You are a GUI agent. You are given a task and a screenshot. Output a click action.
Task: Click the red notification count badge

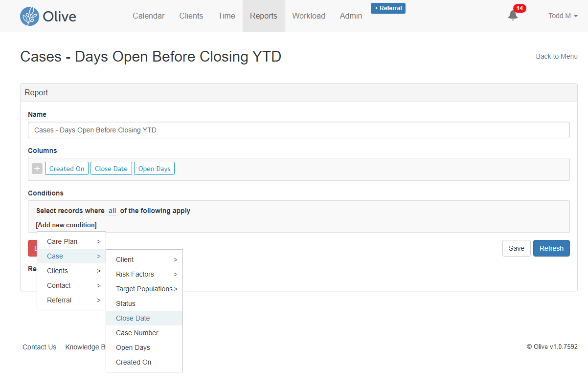[520, 8]
